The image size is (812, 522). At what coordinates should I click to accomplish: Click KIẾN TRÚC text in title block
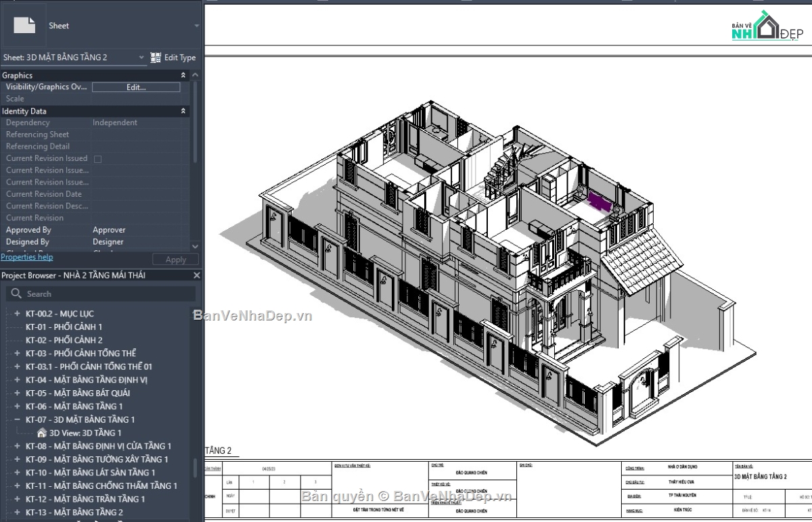pyautogui.click(x=681, y=510)
